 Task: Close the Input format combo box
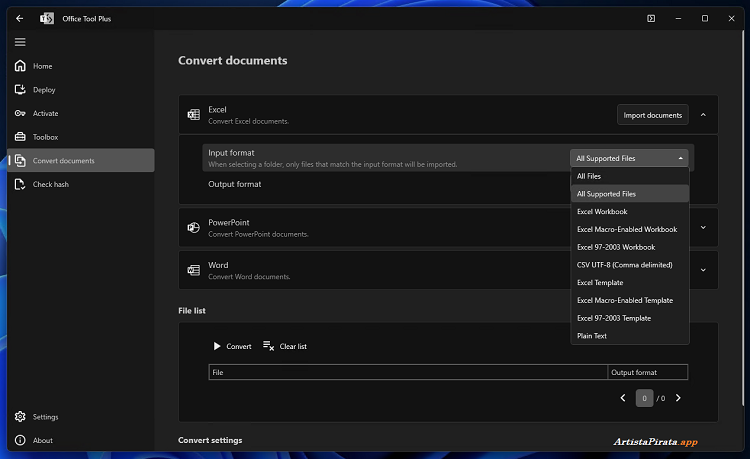click(629, 158)
